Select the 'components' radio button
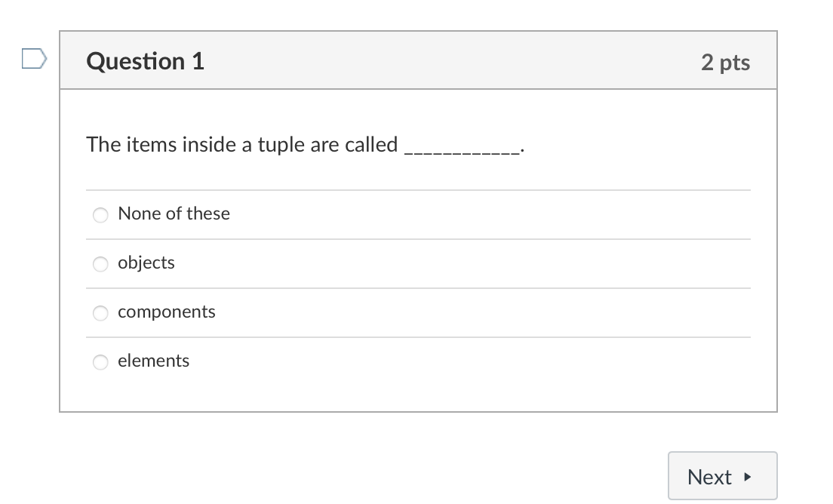Viewport: 833px width, 504px height. pyautogui.click(x=100, y=313)
